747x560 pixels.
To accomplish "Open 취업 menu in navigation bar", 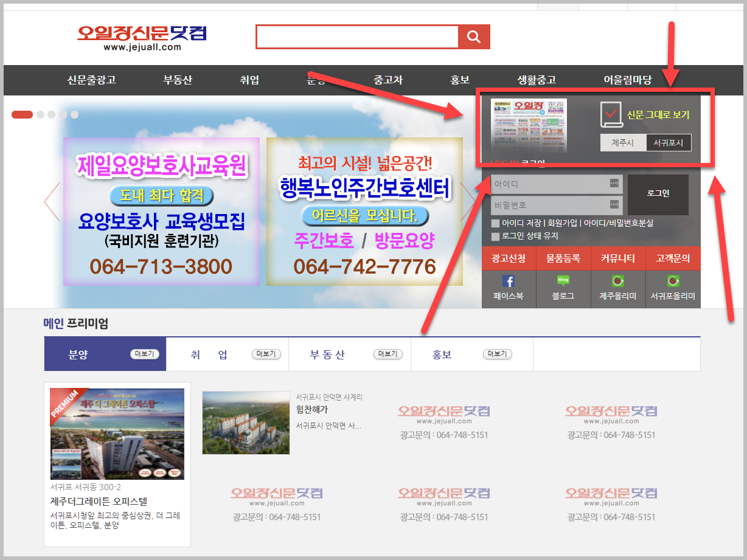I will (x=249, y=80).
